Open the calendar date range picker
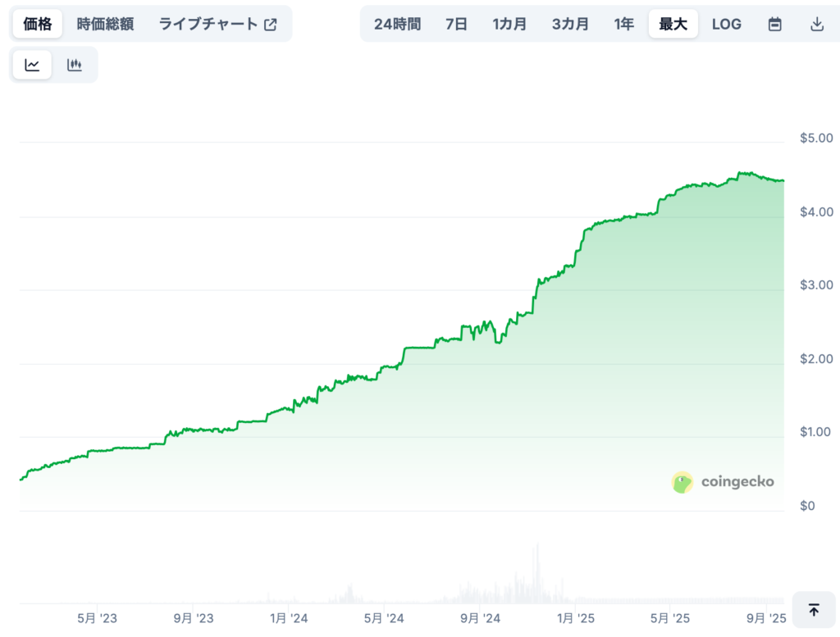The width and height of the screenshot is (840, 637). [774, 24]
